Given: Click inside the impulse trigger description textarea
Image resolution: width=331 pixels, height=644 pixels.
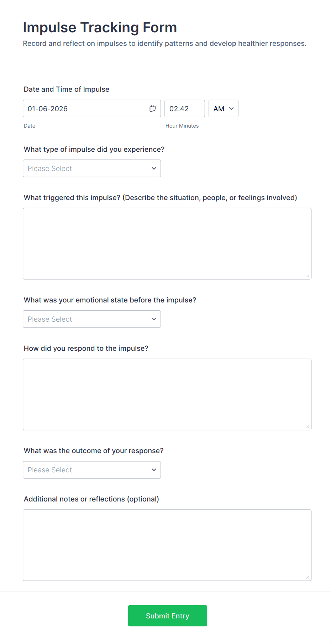Looking at the screenshot, I should [167, 243].
